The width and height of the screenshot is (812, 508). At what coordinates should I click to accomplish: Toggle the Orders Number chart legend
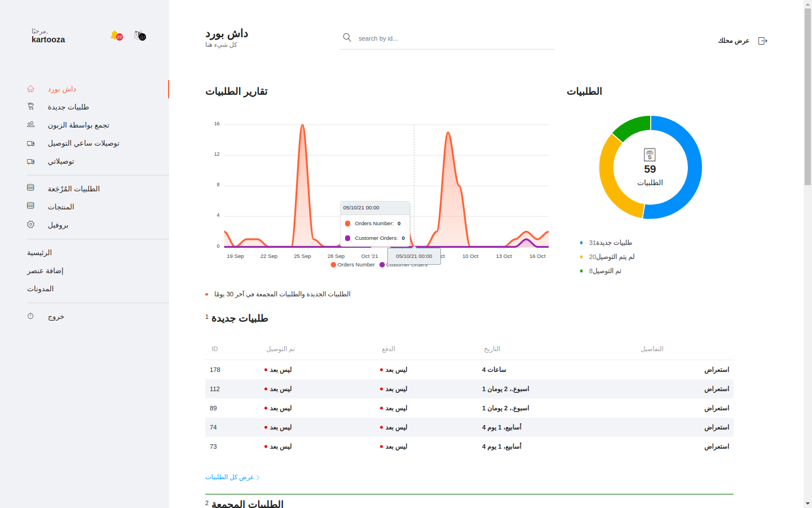pyautogui.click(x=353, y=265)
